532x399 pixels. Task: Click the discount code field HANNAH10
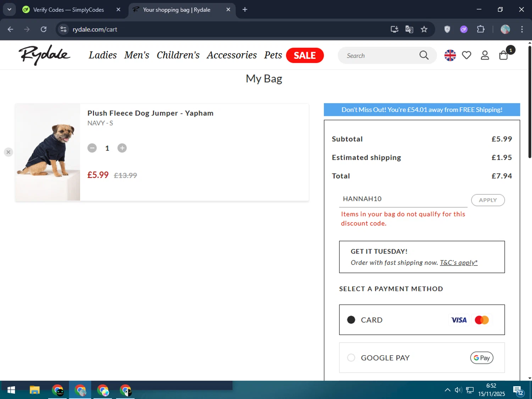click(403, 199)
